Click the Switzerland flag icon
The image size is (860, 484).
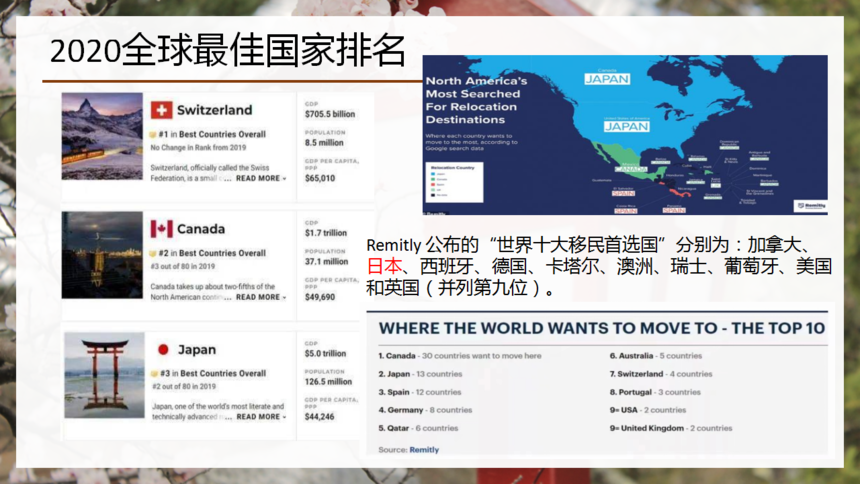tap(161, 110)
